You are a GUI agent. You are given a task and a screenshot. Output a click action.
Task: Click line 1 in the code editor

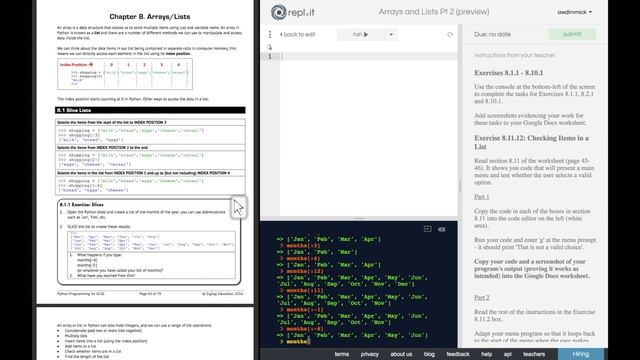click(369, 56)
